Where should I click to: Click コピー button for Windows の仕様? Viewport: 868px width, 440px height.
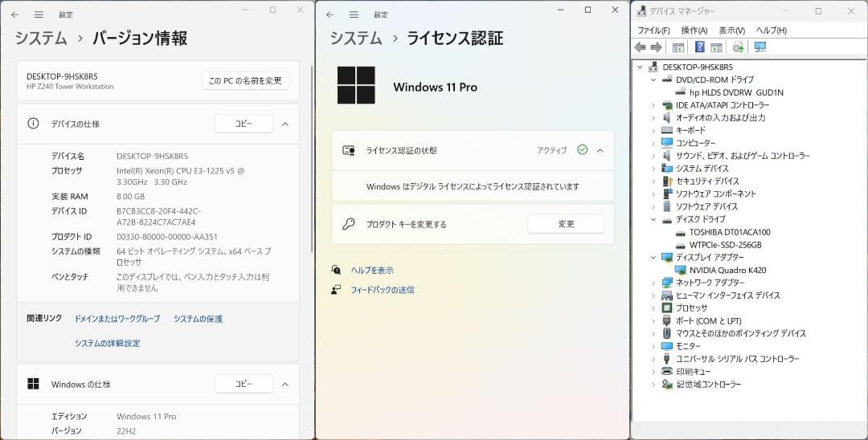tap(244, 384)
